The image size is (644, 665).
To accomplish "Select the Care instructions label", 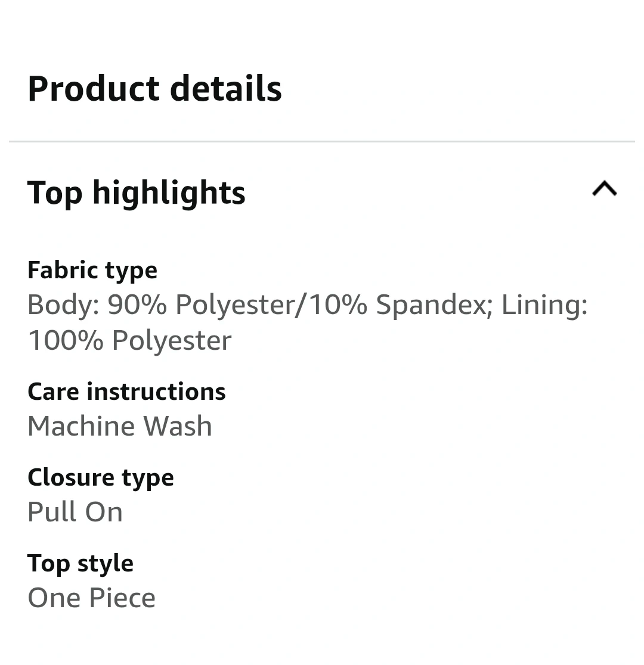I will (126, 391).
